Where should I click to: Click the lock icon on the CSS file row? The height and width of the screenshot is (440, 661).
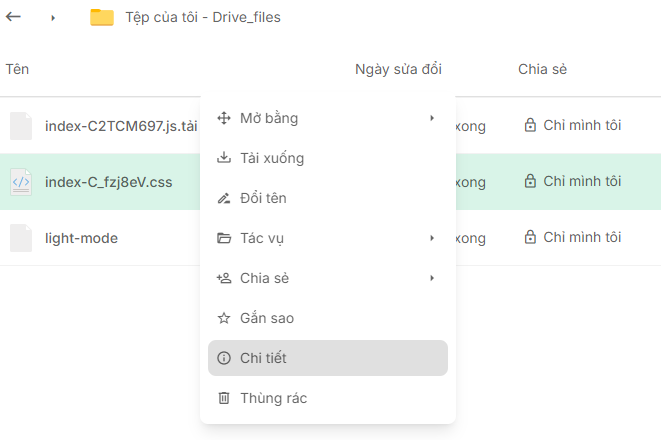(530, 182)
